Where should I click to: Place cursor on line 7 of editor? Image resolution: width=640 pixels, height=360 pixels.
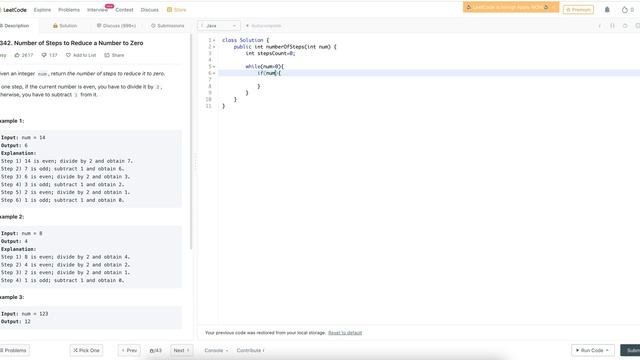(x=429, y=80)
